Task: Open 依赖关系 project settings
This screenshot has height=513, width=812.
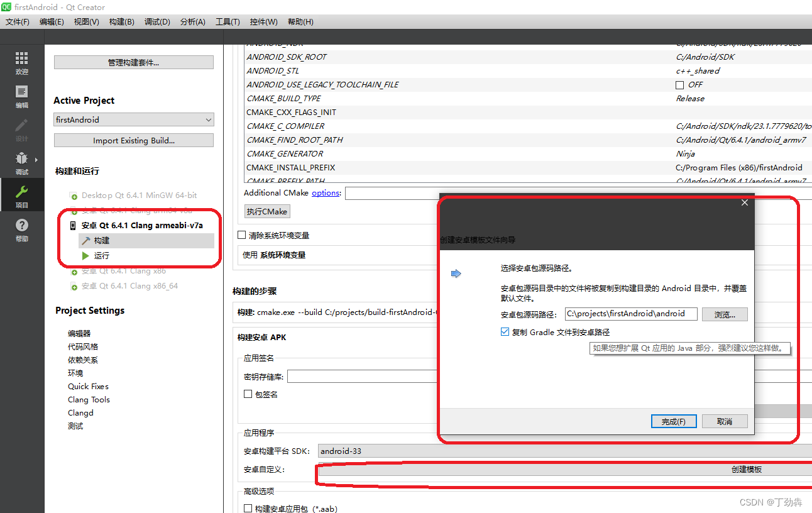Action: pos(83,360)
